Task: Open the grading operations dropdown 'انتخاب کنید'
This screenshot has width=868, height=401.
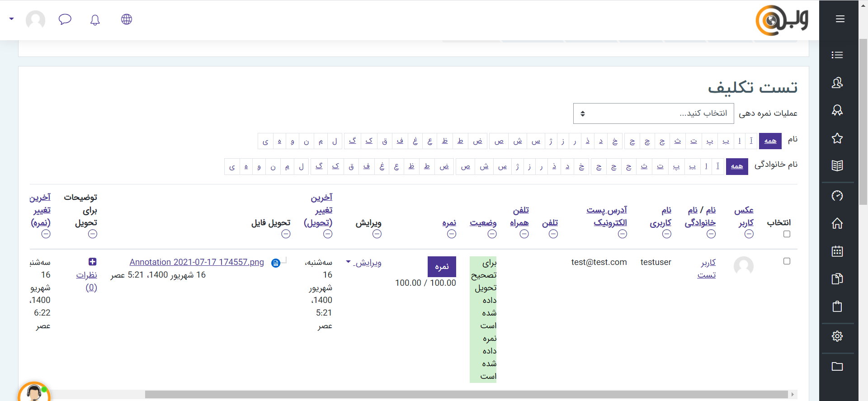Action: point(653,113)
